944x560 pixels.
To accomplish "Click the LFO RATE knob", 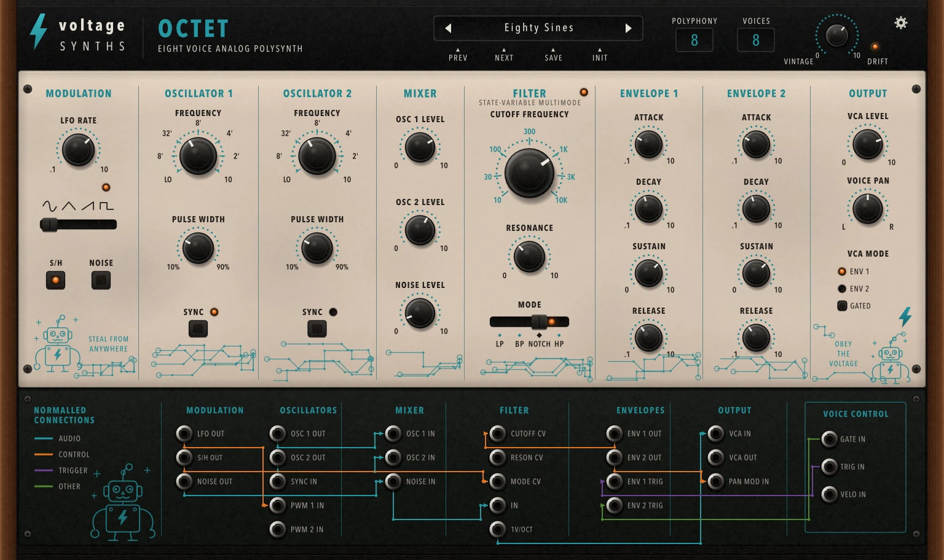I will pyautogui.click(x=79, y=150).
